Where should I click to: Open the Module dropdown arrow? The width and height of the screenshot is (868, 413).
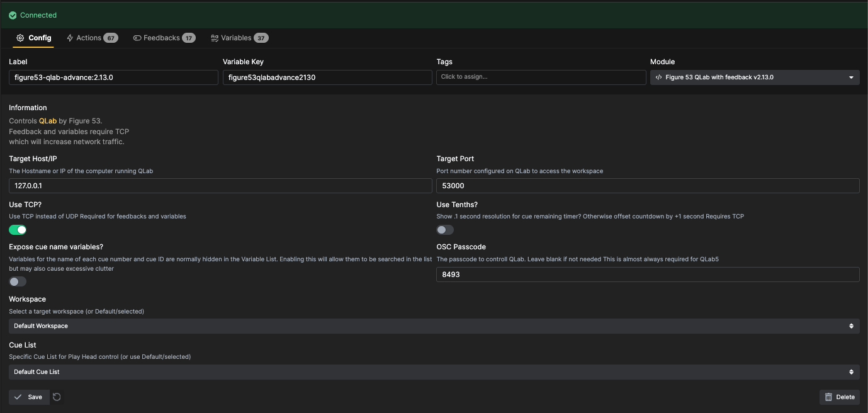click(x=851, y=77)
